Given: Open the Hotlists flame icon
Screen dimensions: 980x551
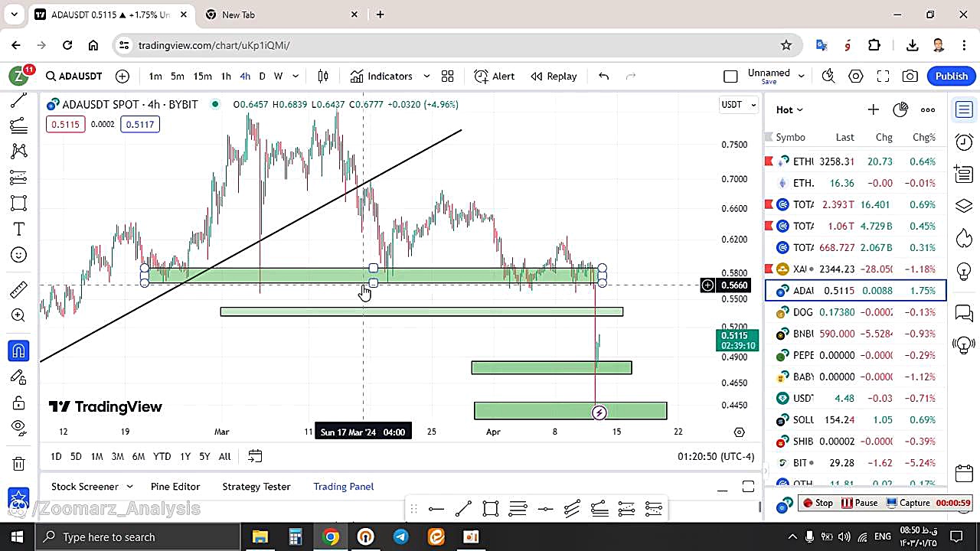Looking at the screenshot, I should (x=964, y=238).
